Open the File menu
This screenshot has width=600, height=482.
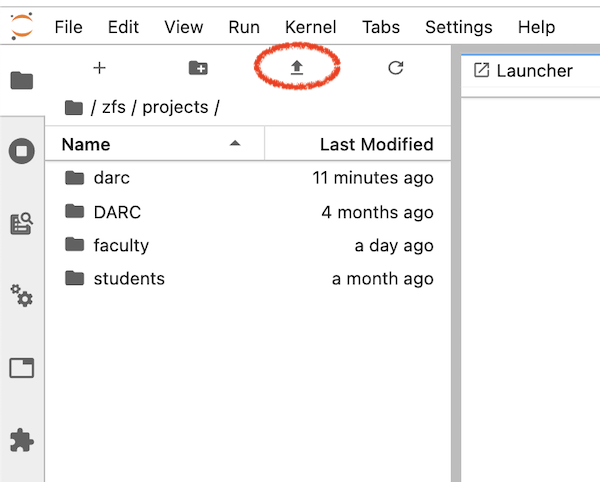point(68,27)
